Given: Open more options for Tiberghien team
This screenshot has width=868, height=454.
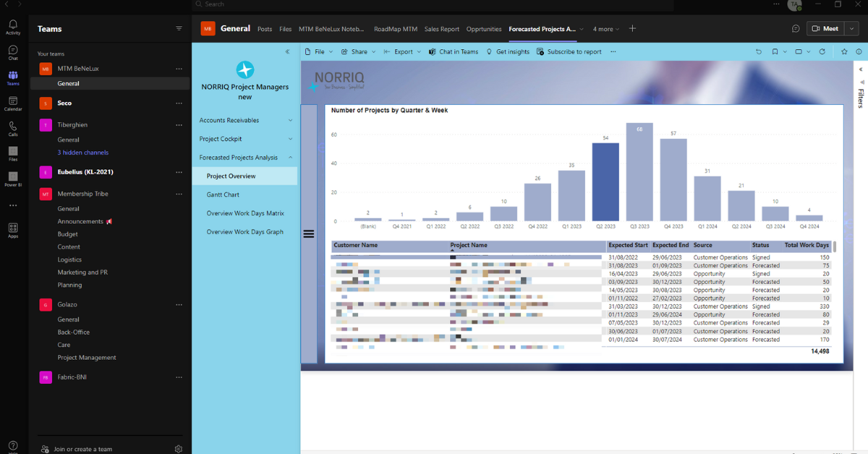Looking at the screenshot, I should pyautogui.click(x=179, y=125).
